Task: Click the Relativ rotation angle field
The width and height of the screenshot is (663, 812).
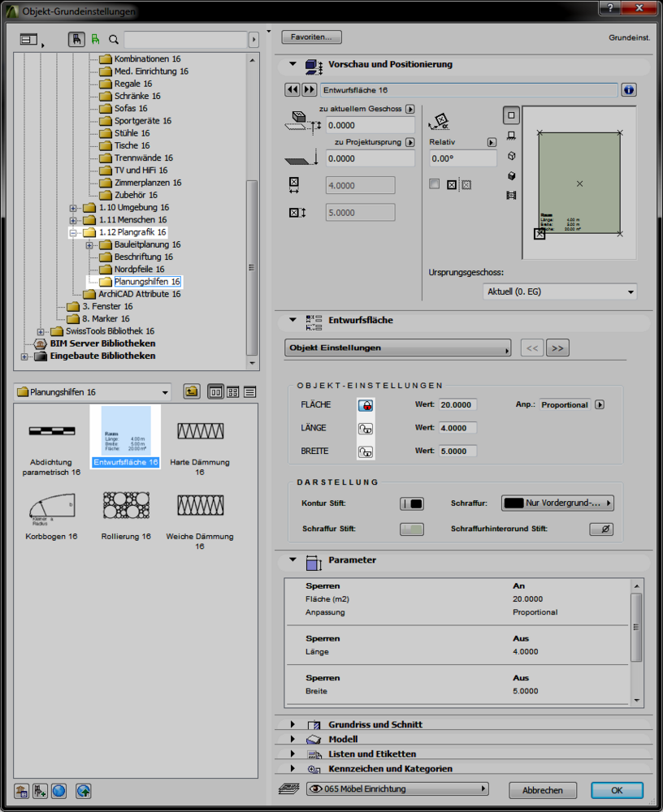Action: [x=463, y=158]
